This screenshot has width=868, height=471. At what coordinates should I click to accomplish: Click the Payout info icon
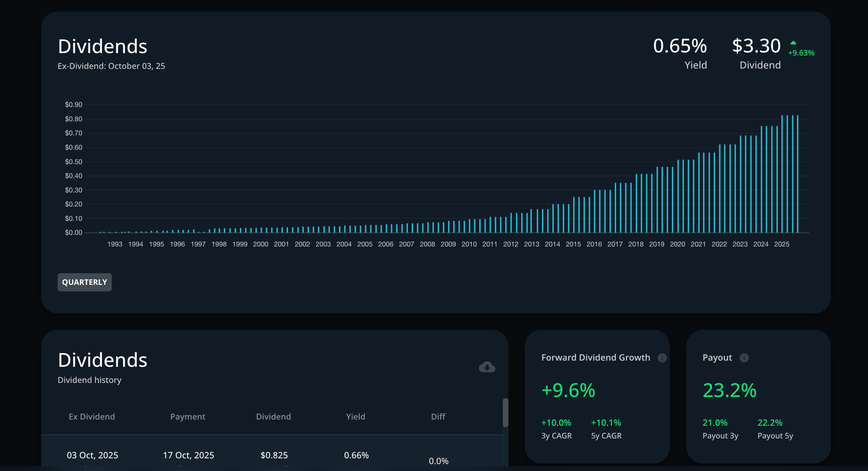[744, 358]
